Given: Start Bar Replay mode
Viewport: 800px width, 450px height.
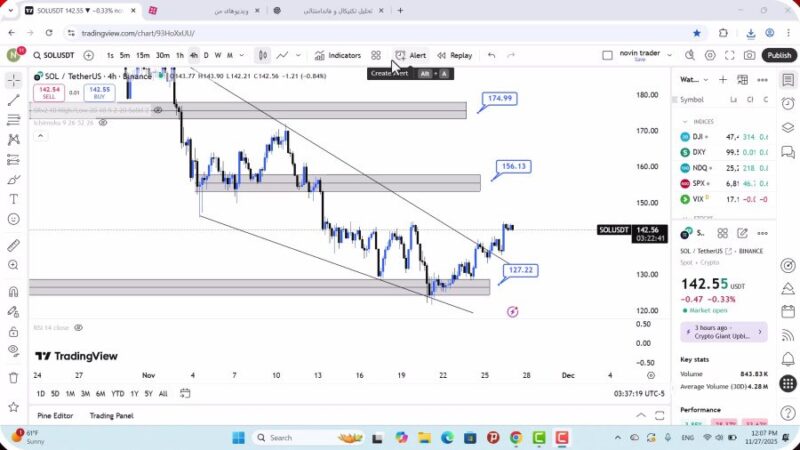Looking at the screenshot, I should pyautogui.click(x=454, y=56).
